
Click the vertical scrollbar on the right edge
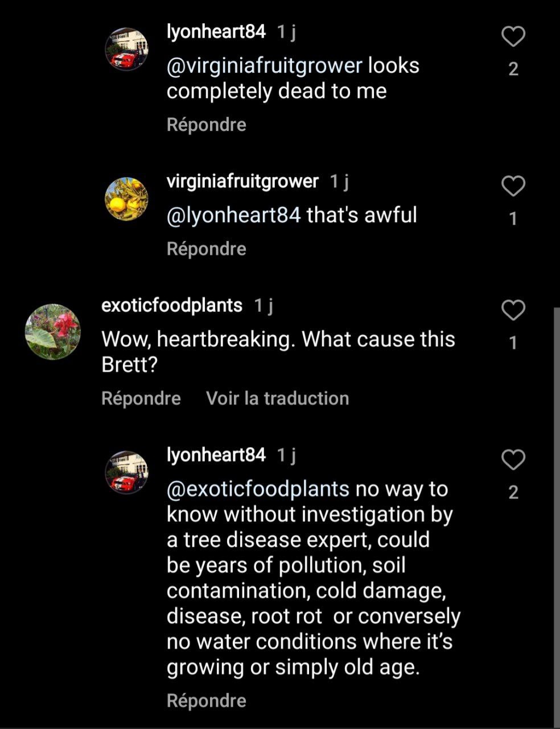pyautogui.click(x=556, y=513)
